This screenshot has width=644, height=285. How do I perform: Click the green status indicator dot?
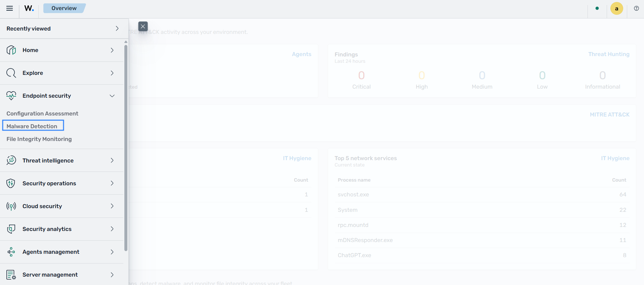597,8
